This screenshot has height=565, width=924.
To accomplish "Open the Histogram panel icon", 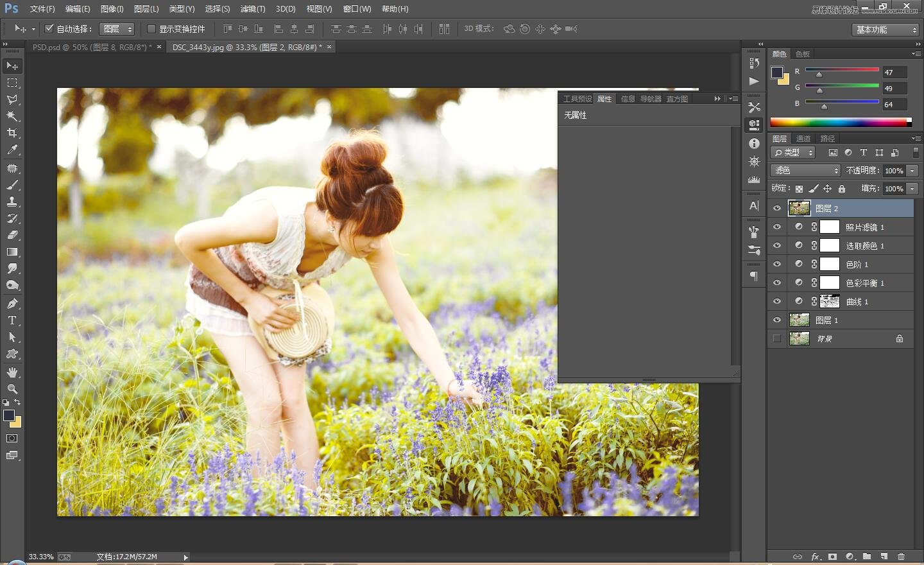I will [x=754, y=180].
